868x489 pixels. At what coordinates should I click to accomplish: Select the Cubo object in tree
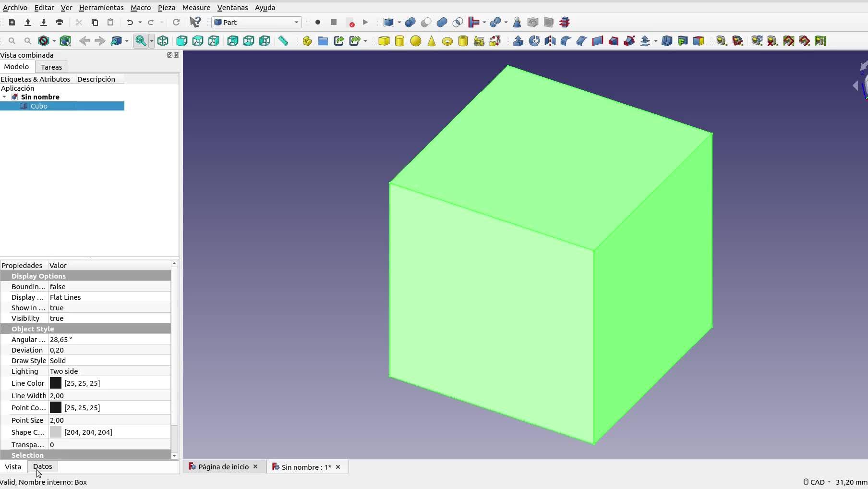39,106
